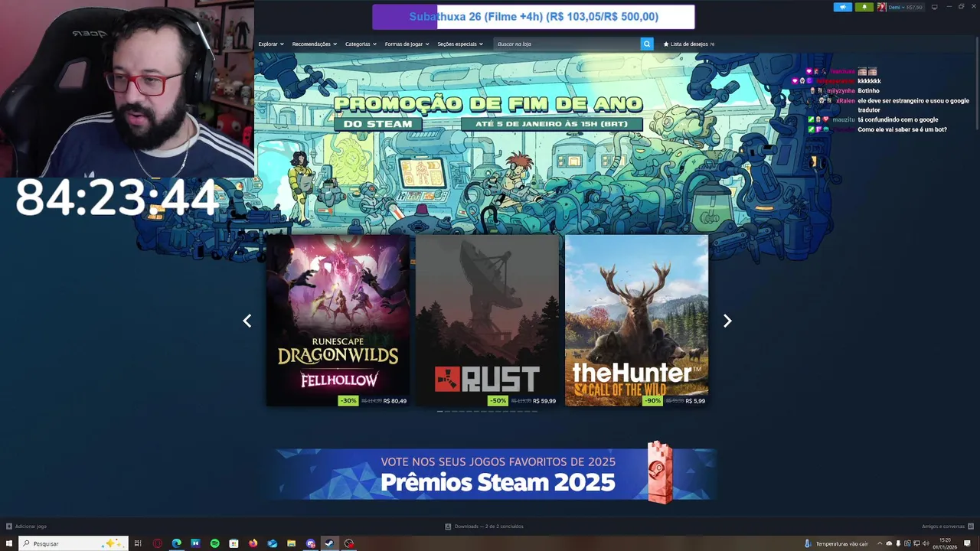Viewport: 980px width, 551px height.
Task: Click Promoção de Fim de Ano banner
Action: click(488, 112)
